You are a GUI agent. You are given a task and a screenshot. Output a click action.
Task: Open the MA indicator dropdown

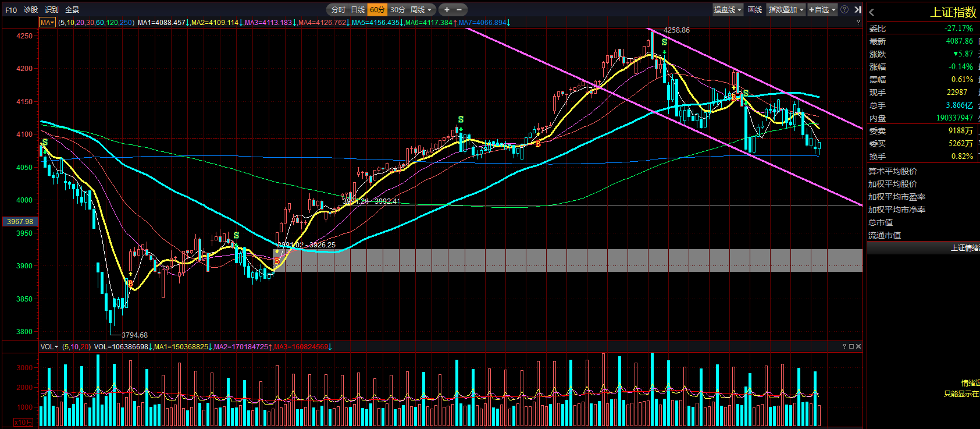(48, 23)
